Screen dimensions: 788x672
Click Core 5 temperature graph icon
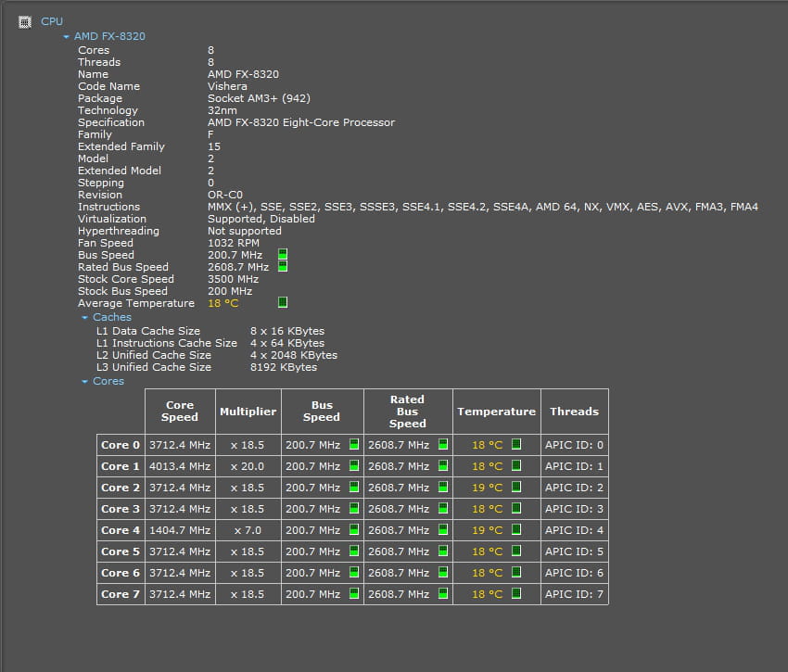(516, 551)
